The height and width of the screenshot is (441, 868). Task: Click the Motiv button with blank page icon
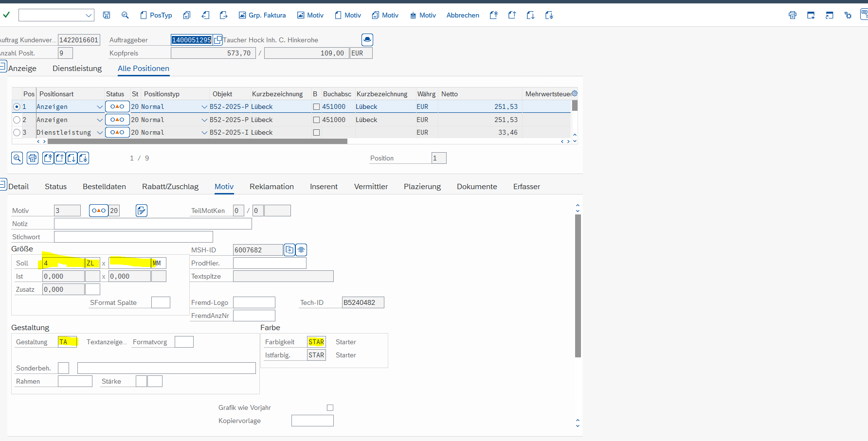(348, 15)
